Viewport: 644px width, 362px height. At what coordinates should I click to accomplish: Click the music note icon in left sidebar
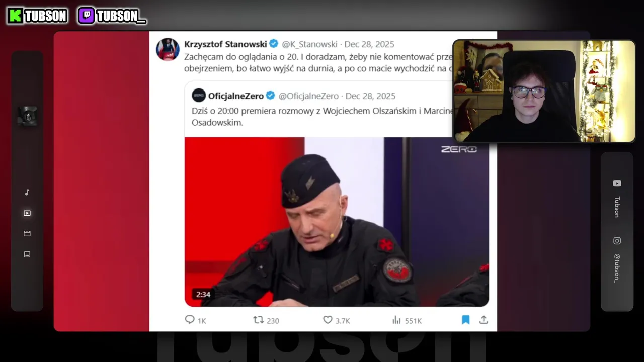pos(27,192)
